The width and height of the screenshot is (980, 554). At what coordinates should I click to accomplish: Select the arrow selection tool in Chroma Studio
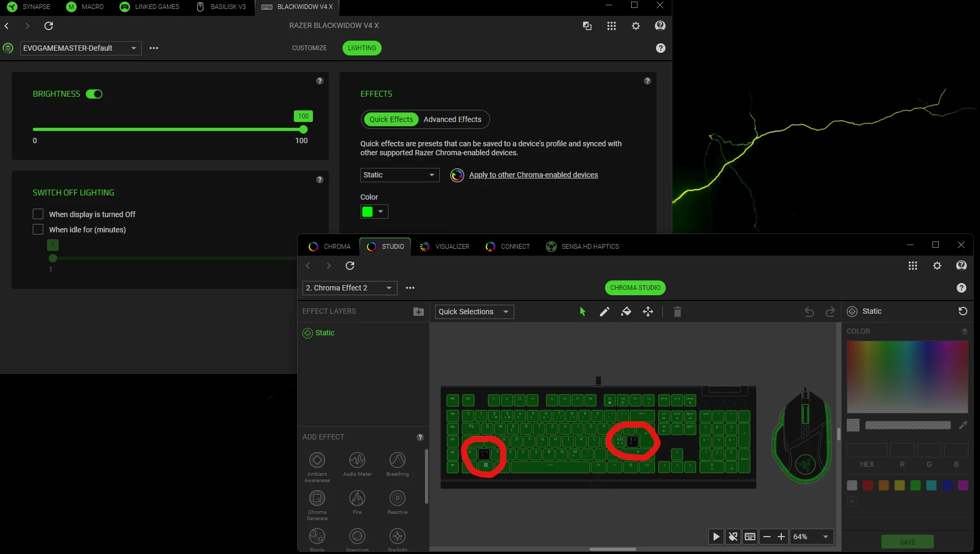point(583,312)
